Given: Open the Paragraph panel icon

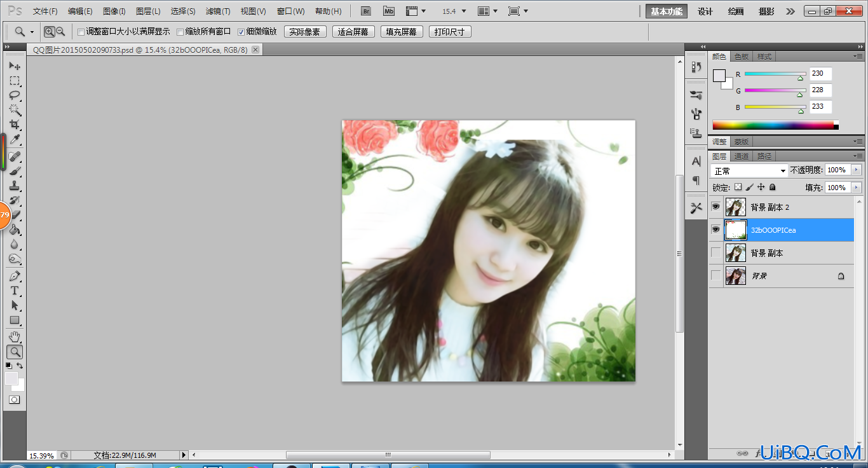Looking at the screenshot, I should [x=696, y=181].
